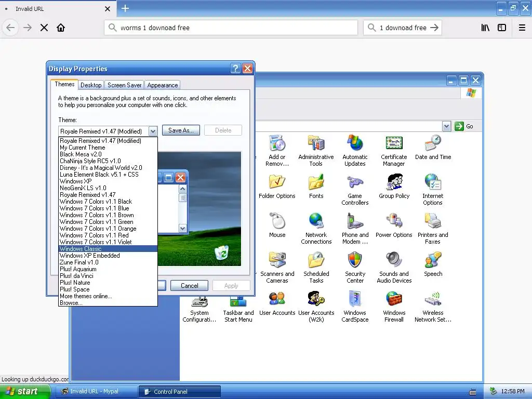Open Network Connections icon

(316, 229)
